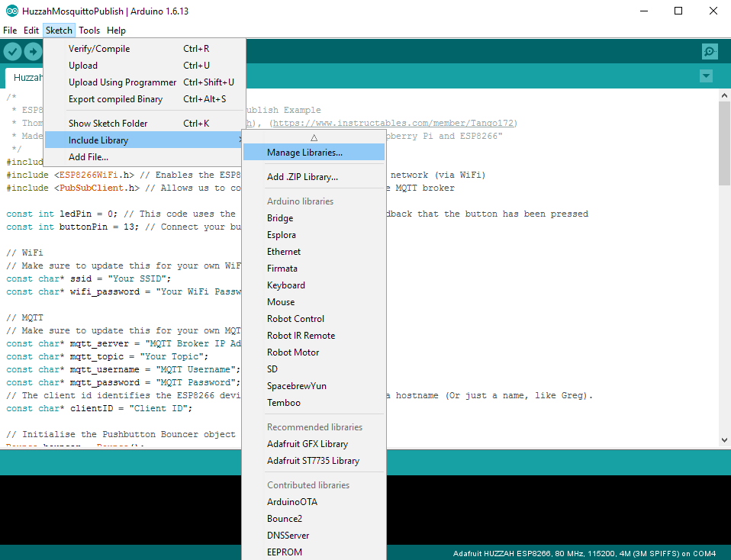Choose "Upload Using Programmer"
Screen dimensions: 731x560
click(x=122, y=82)
